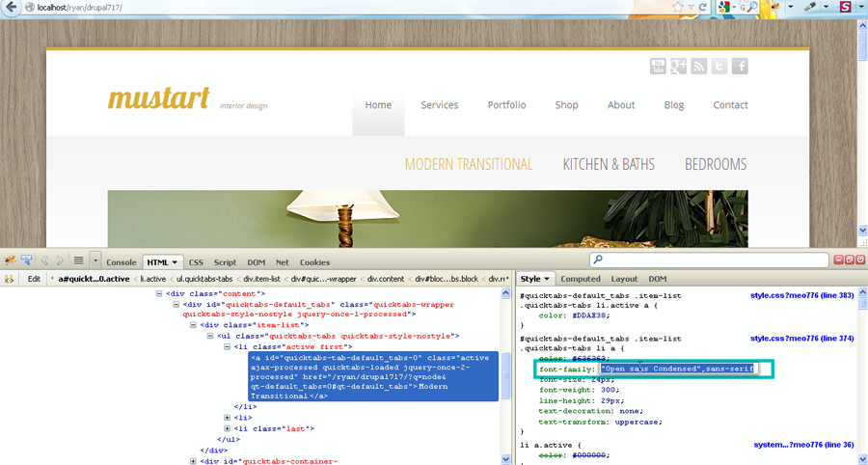Image resolution: width=868 pixels, height=465 pixels.
Task: Expand the quicktabs-container div node
Action: pyautogui.click(x=194, y=461)
